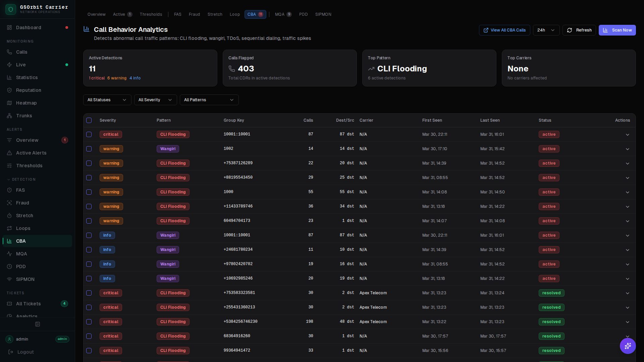Click the admin badge in the sidebar

coord(62,339)
